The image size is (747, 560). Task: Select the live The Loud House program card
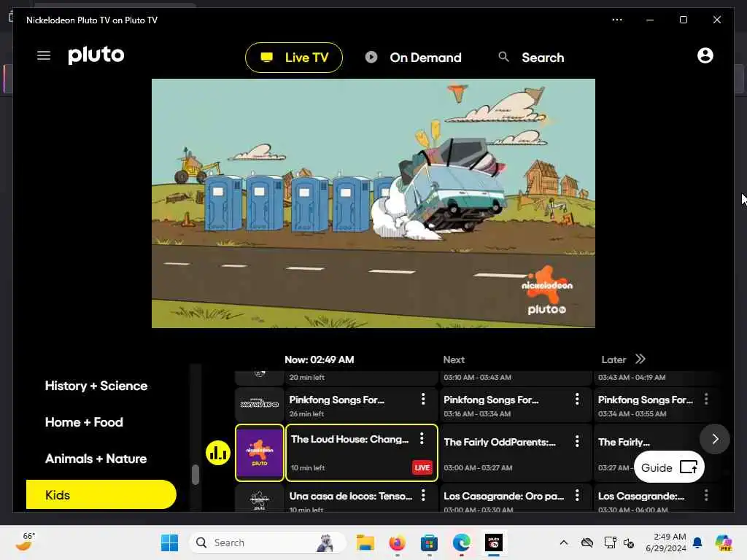point(362,453)
